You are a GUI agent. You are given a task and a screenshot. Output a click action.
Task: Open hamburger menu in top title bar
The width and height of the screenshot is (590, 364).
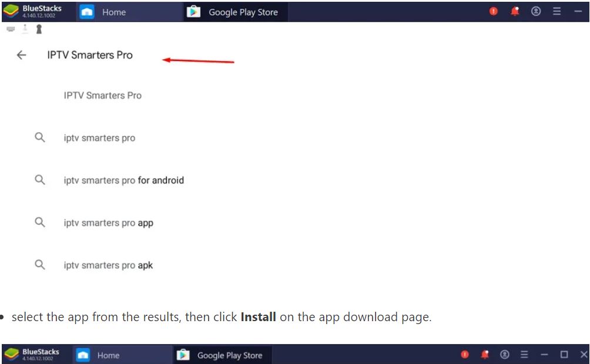557,11
